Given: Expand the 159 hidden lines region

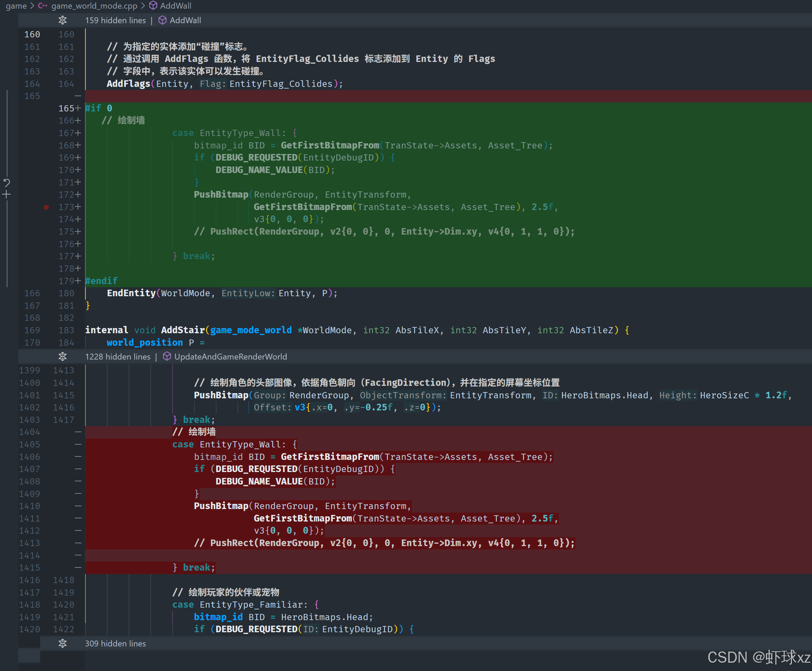Looking at the screenshot, I should click(115, 20).
